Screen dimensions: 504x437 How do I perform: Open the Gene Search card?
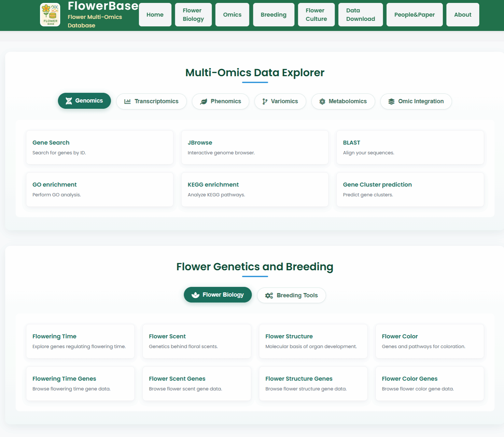click(100, 147)
